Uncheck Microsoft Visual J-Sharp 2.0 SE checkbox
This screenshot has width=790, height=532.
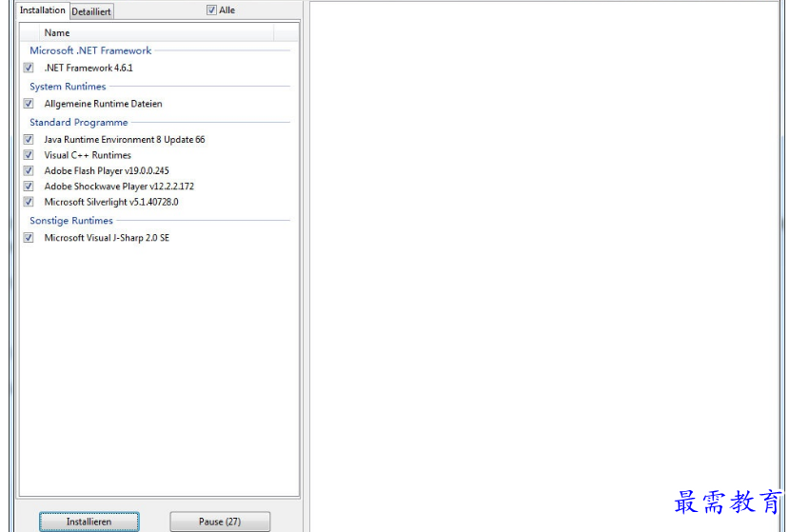[x=29, y=237]
